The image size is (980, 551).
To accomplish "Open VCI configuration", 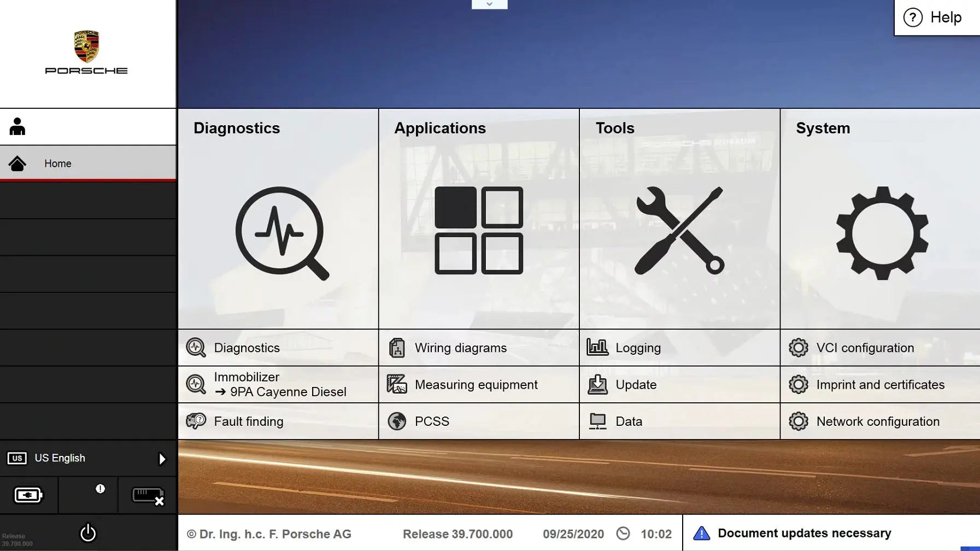I will tap(865, 348).
